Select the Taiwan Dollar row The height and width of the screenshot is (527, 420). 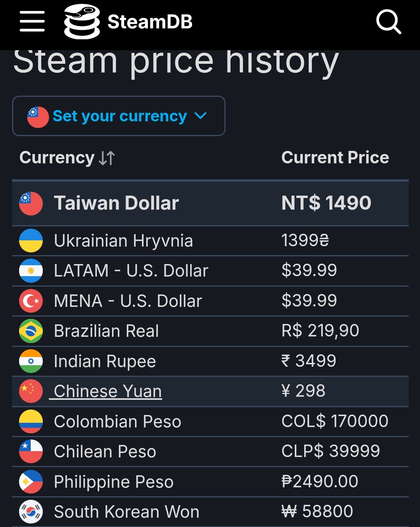(x=210, y=203)
